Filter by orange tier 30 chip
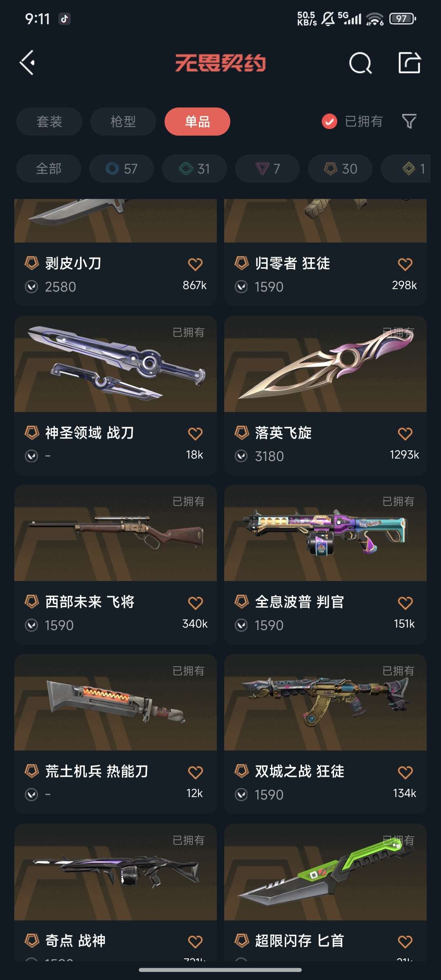The height and width of the screenshot is (980, 441). click(x=340, y=169)
